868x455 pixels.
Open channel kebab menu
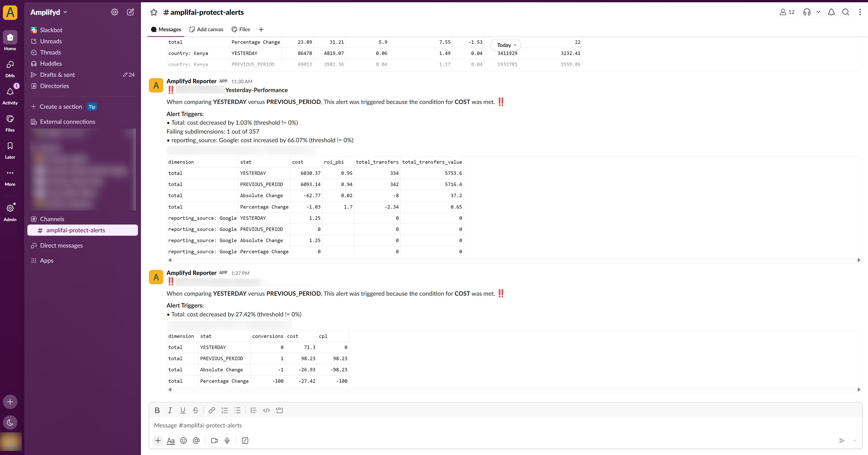860,12
